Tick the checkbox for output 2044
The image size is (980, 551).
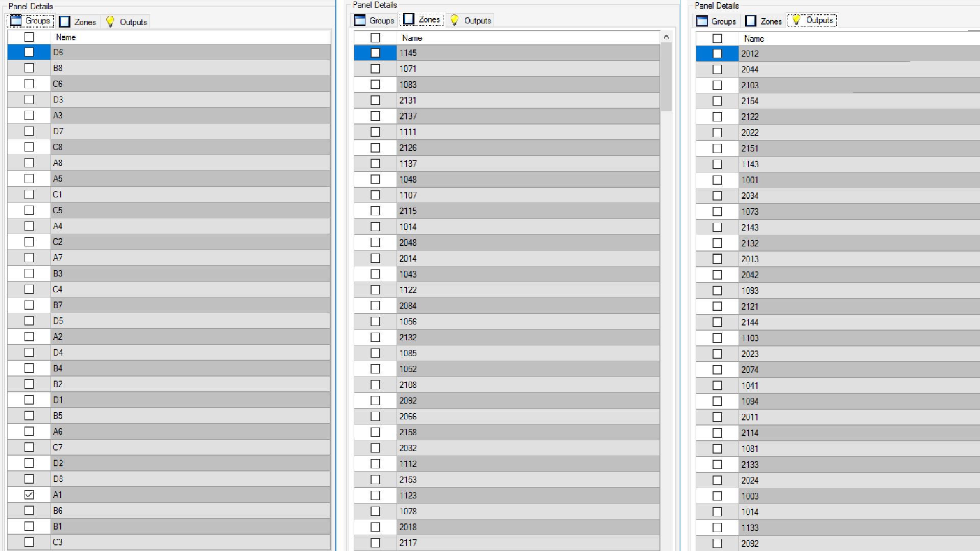pos(717,69)
